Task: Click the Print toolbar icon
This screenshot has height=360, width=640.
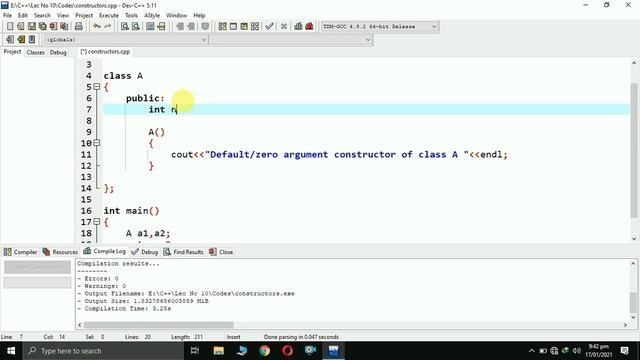Action: (x=78, y=27)
